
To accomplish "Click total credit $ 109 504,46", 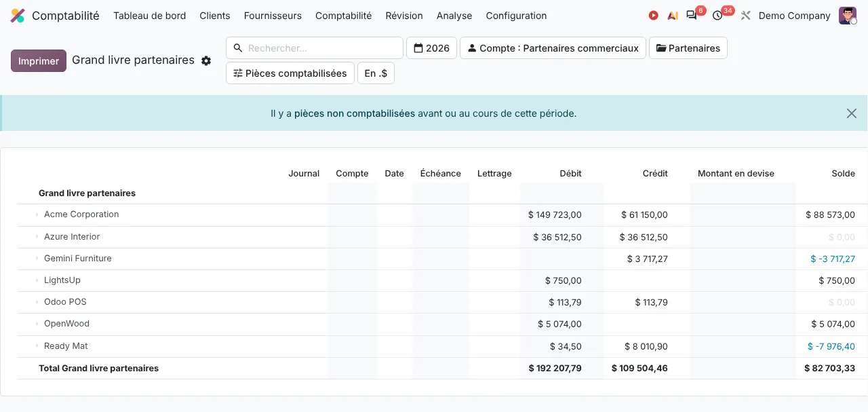I will (639, 369).
